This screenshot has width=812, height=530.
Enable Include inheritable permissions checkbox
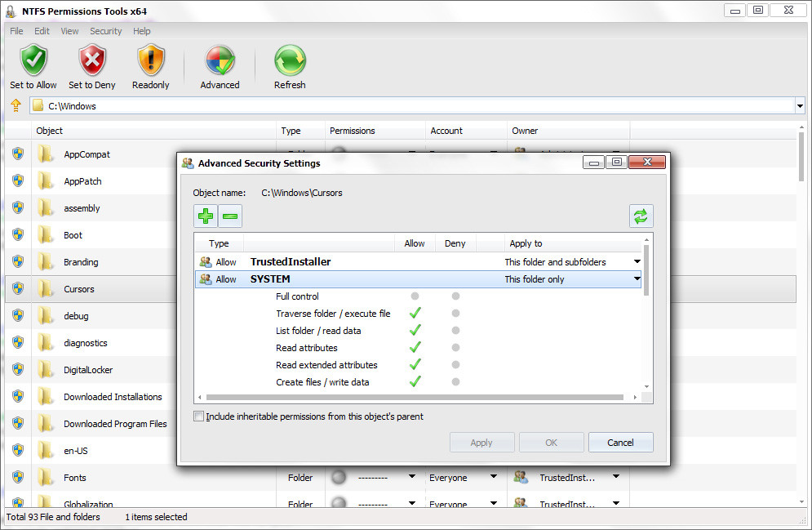point(199,416)
